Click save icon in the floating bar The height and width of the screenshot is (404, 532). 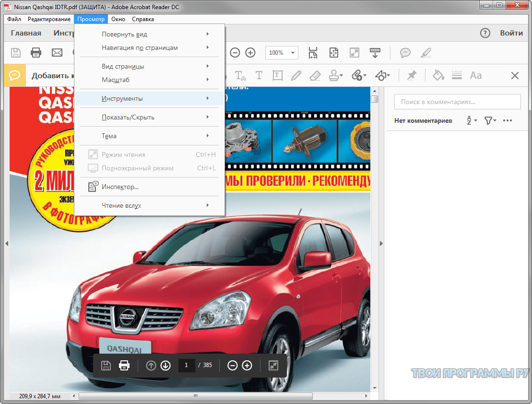[106, 365]
